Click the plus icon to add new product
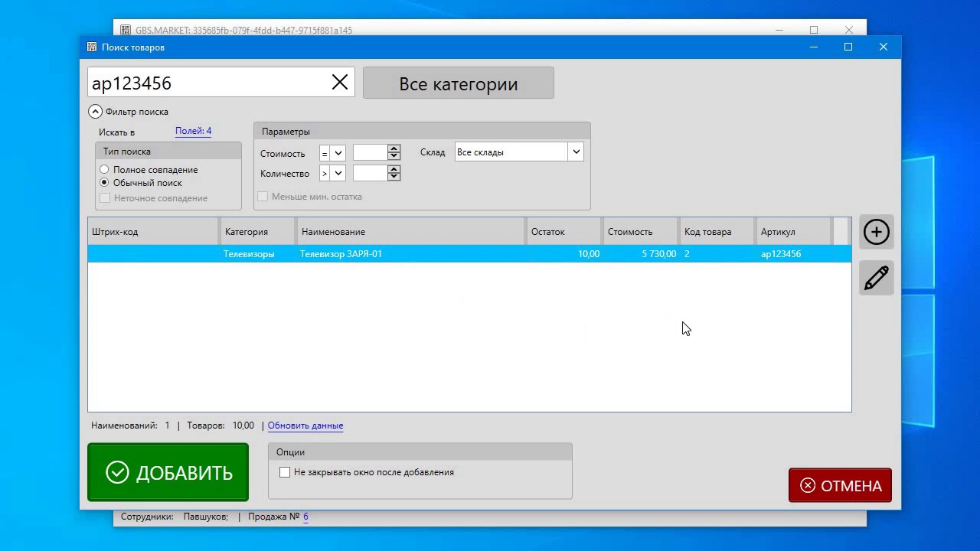This screenshot has height=551, width=980. tap(876, 232)
